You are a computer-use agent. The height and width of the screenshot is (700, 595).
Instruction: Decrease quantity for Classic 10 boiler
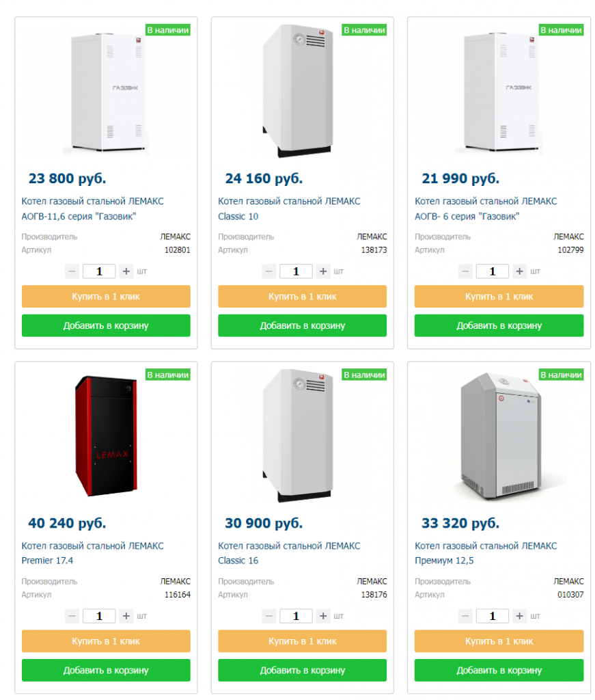tap(269, 271)
